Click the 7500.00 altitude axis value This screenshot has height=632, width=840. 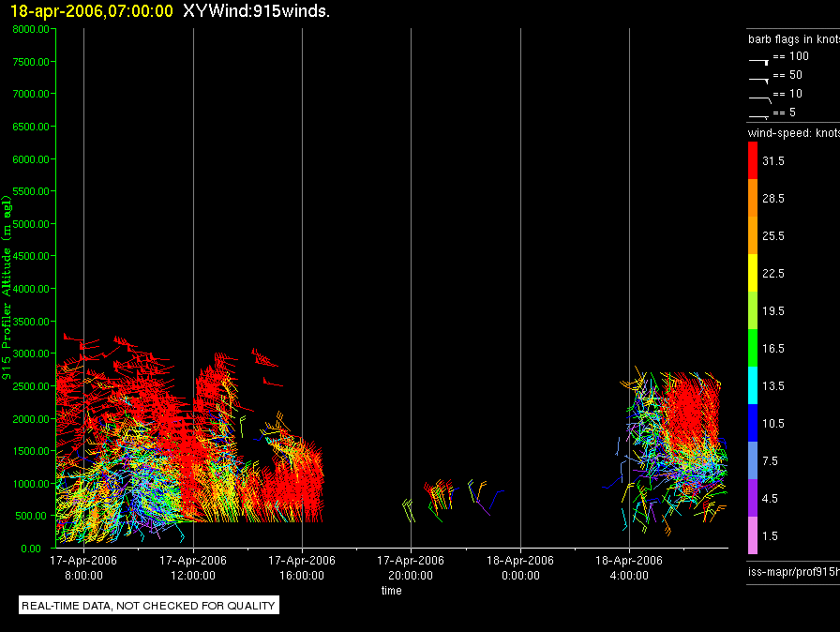31,62
